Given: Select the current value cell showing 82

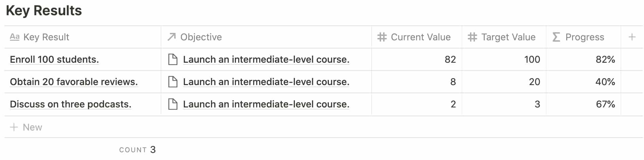Looking at the screenshot, I should tap(417, 59).
